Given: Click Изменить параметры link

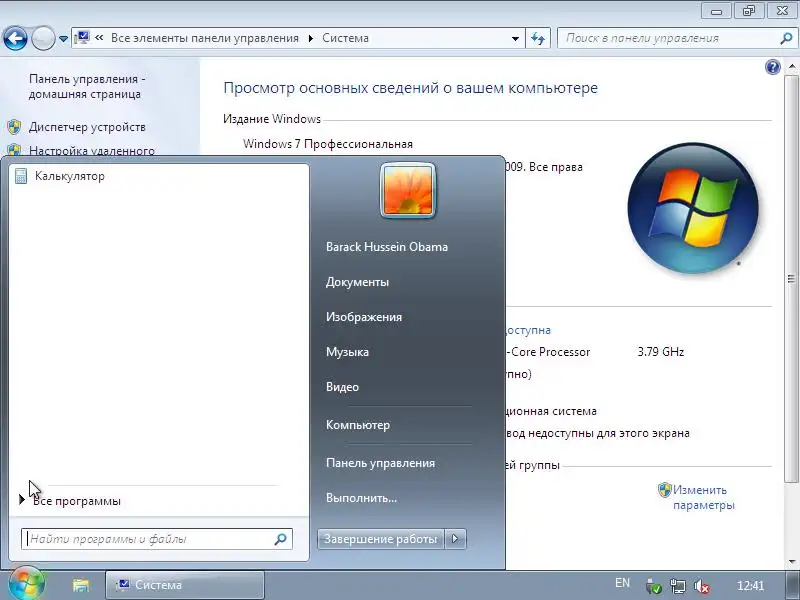Looking at the screenshot, I should (x=704, y=497).
